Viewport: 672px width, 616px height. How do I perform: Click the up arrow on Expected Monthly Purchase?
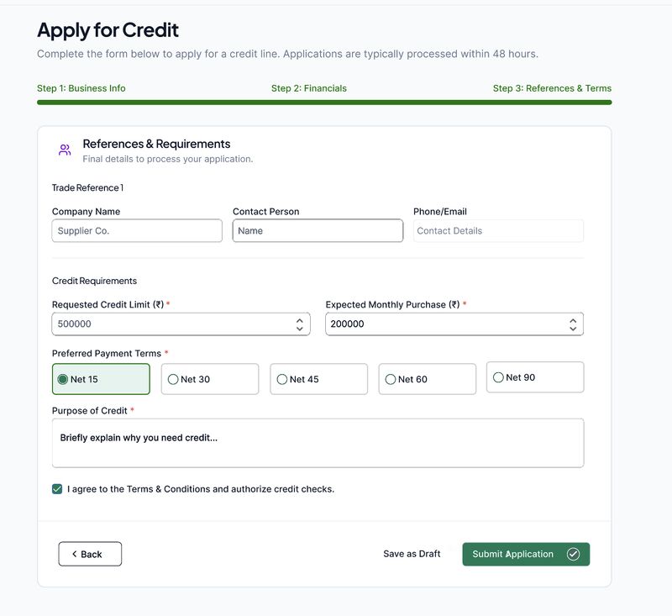pos(571,319)
